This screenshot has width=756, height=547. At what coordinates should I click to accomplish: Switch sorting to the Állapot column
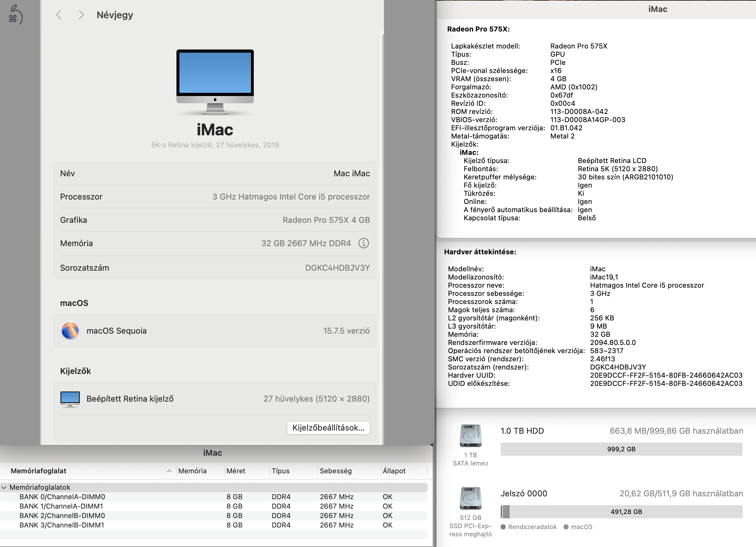coord(393,471)
